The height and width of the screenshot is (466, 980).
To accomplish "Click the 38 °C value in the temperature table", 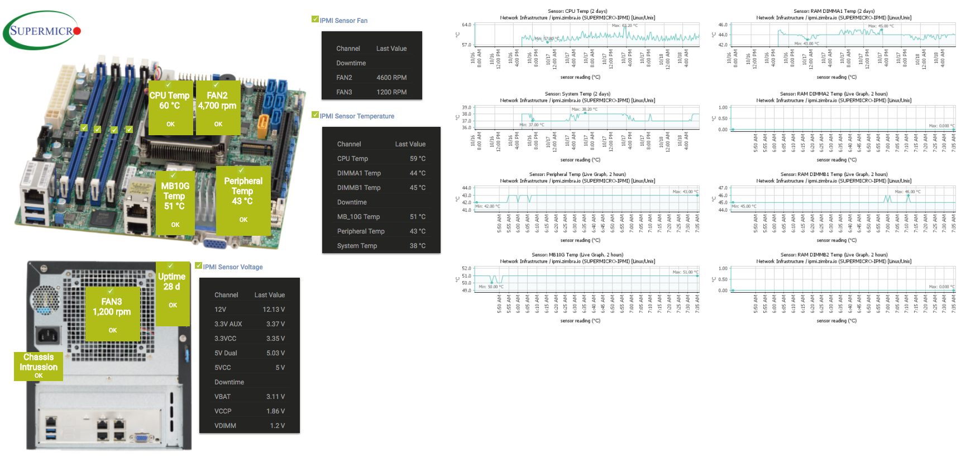I will point(418,246).
